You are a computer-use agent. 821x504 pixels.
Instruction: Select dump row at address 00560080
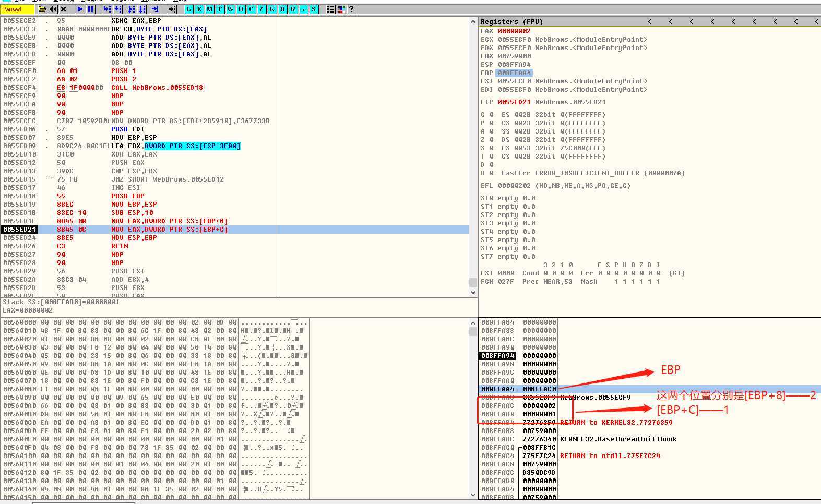(156, 389)
